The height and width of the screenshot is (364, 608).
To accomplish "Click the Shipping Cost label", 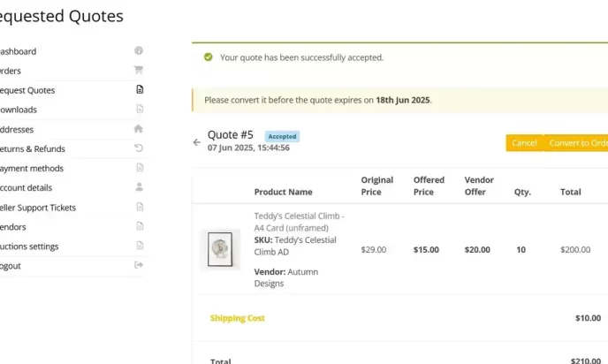I will 238,318.
